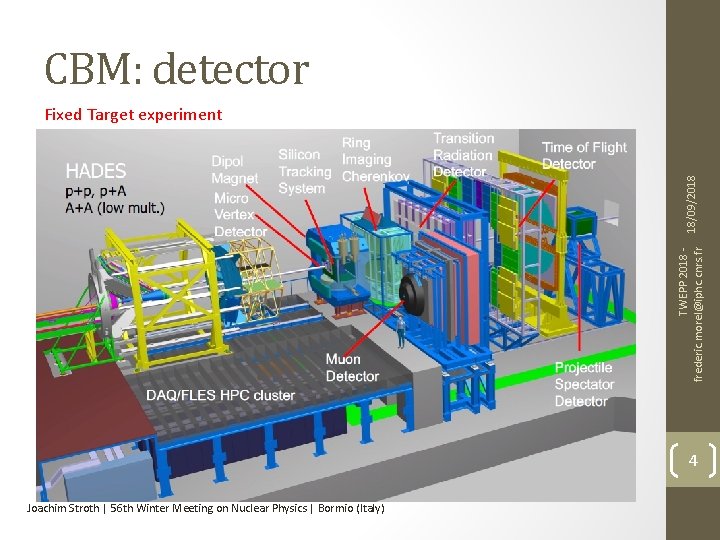Select the red "Fixed Target experiment" subtitle

tap(133, 114)
